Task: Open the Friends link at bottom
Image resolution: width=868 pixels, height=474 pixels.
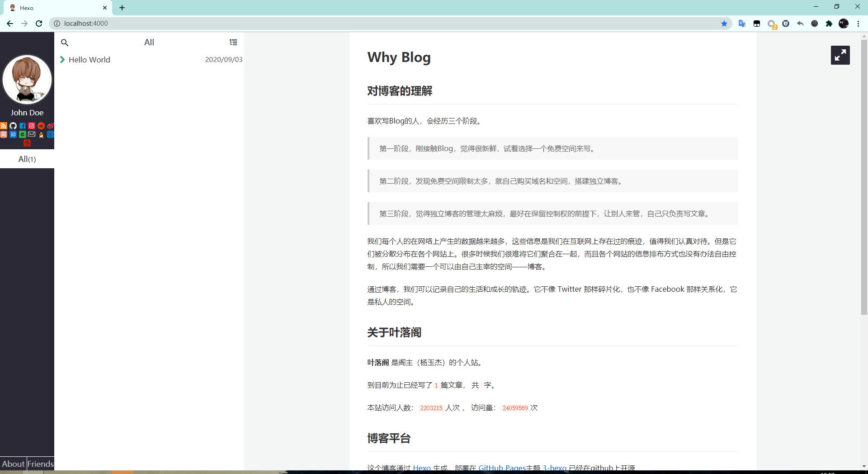Action: pyautogui.click(x=41, y=464)
